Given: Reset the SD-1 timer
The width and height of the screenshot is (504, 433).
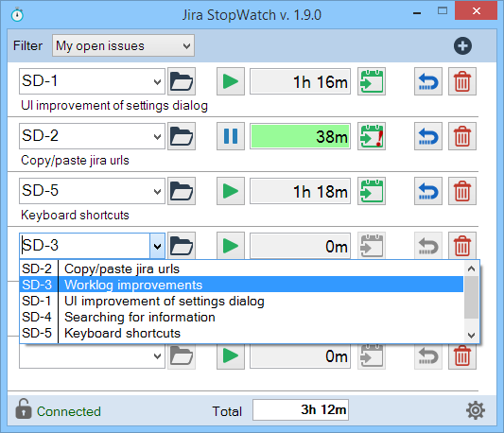Looking at the screenshot, I should click(428, 81).
